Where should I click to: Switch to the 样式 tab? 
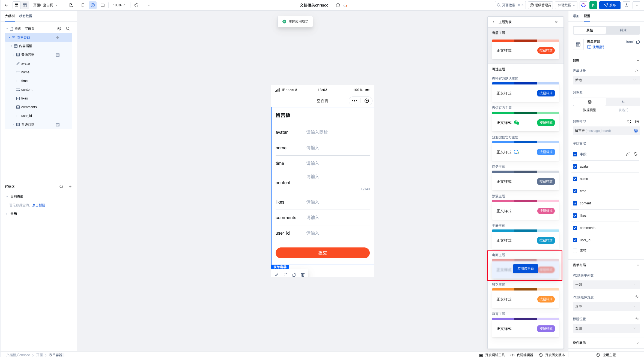(x=623, y=30)
